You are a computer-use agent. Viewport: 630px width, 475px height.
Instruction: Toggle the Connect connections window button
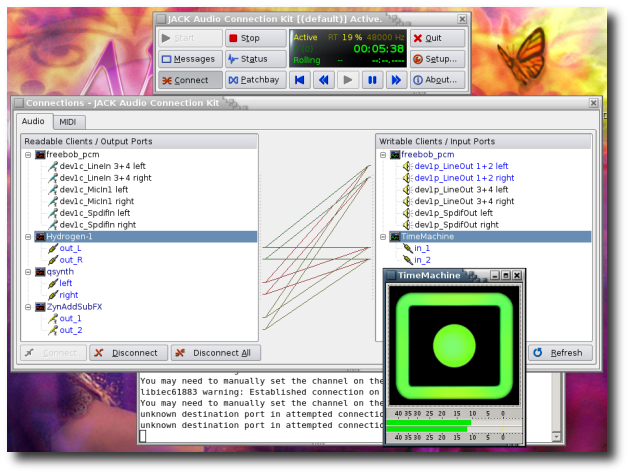pos(191,80)
